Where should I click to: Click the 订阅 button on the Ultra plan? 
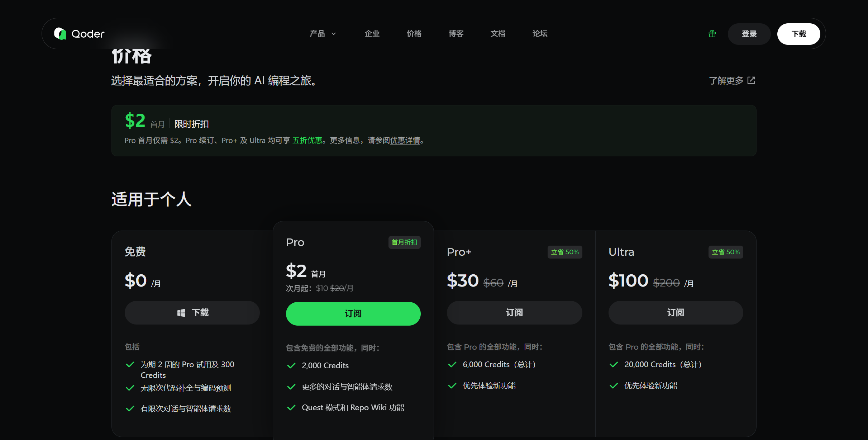675,312
